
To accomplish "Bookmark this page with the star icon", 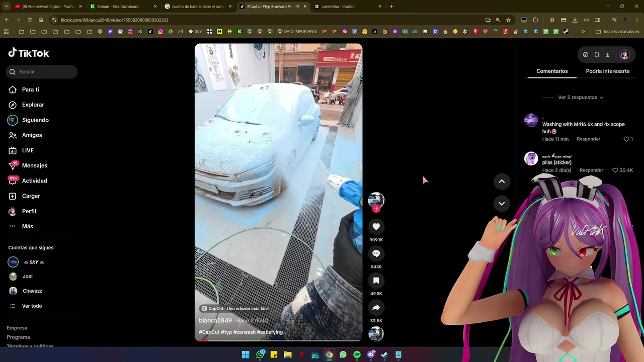I will pos(509,20).
